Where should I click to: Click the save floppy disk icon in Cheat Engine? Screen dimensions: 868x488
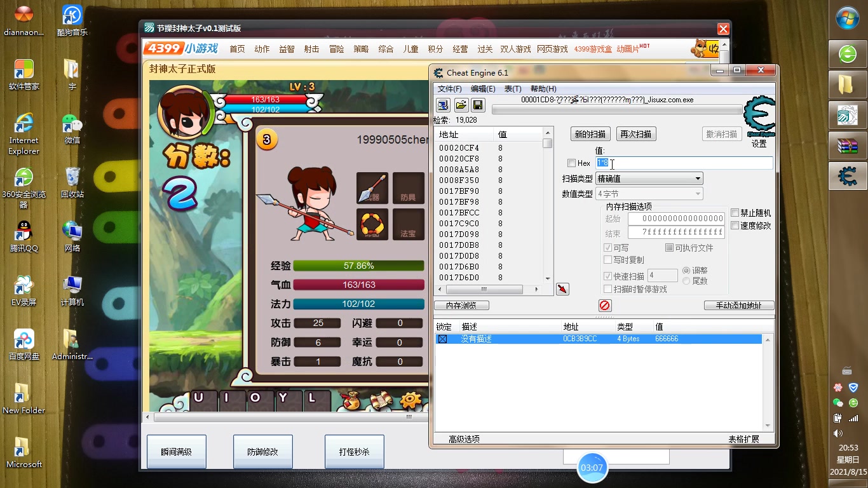pos(477,105)
